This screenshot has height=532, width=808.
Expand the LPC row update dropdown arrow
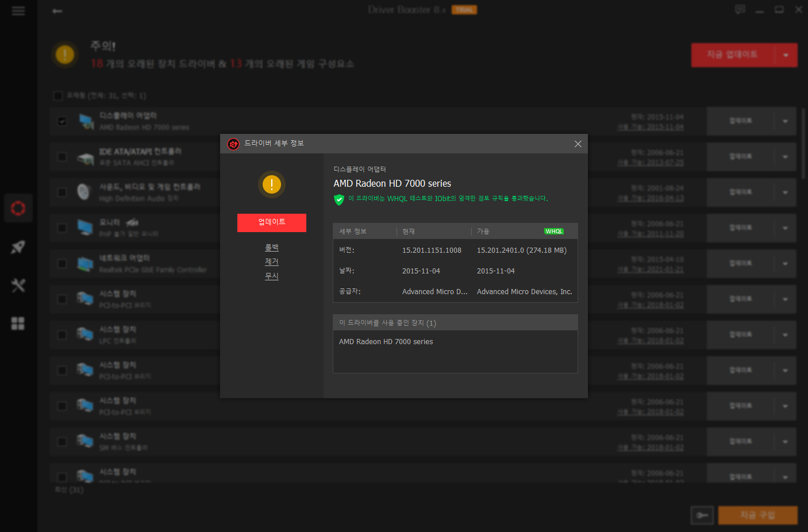pos(785,335)
